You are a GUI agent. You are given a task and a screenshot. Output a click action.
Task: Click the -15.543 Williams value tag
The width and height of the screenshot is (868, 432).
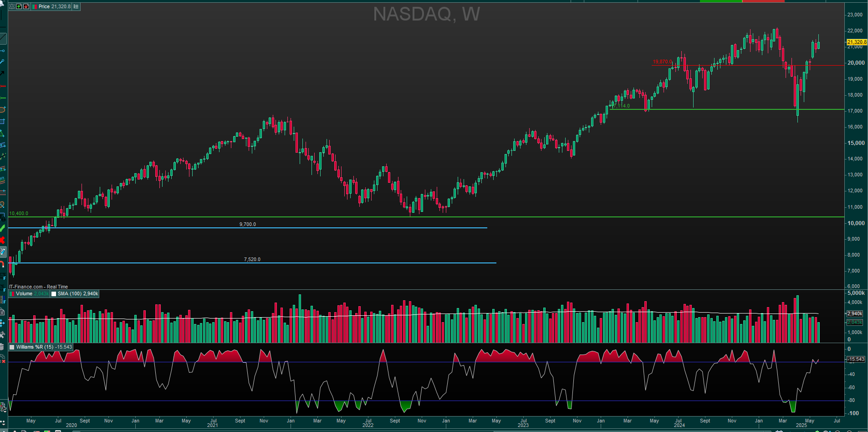856,359
